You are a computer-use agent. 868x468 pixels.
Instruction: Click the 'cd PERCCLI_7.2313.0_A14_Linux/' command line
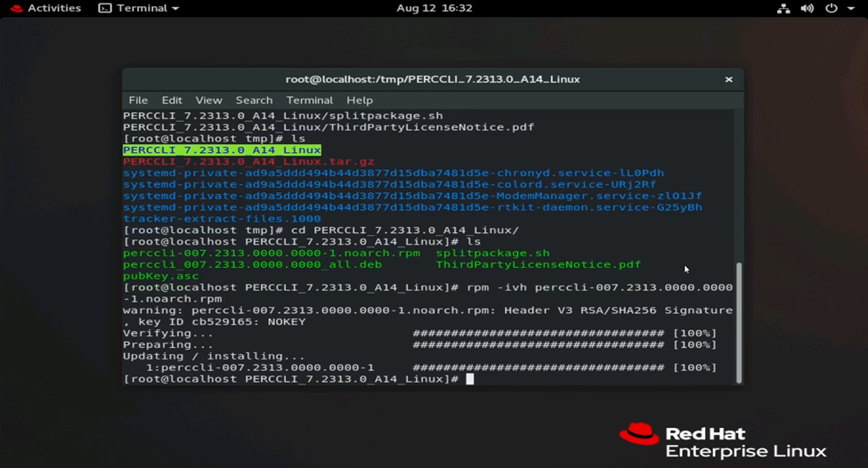coord(321,230)
